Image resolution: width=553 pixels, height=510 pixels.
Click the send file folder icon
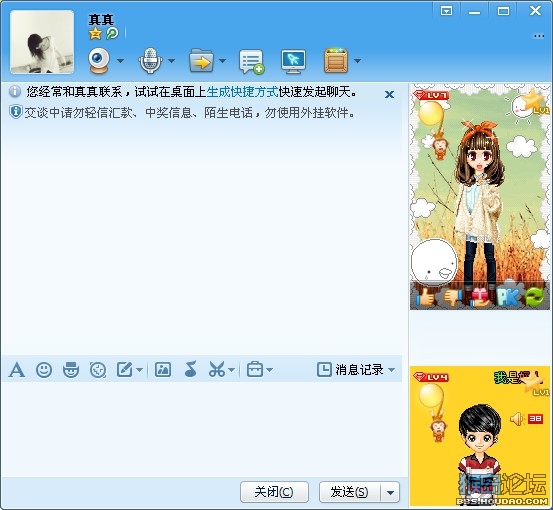point(201,61)
